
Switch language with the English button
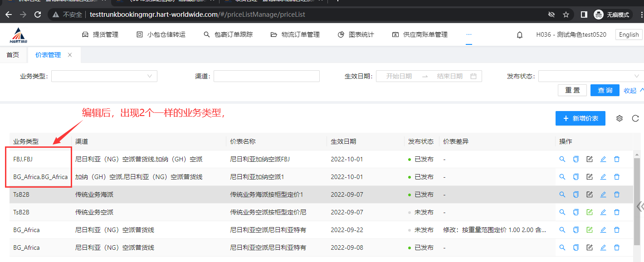point(629,34)
